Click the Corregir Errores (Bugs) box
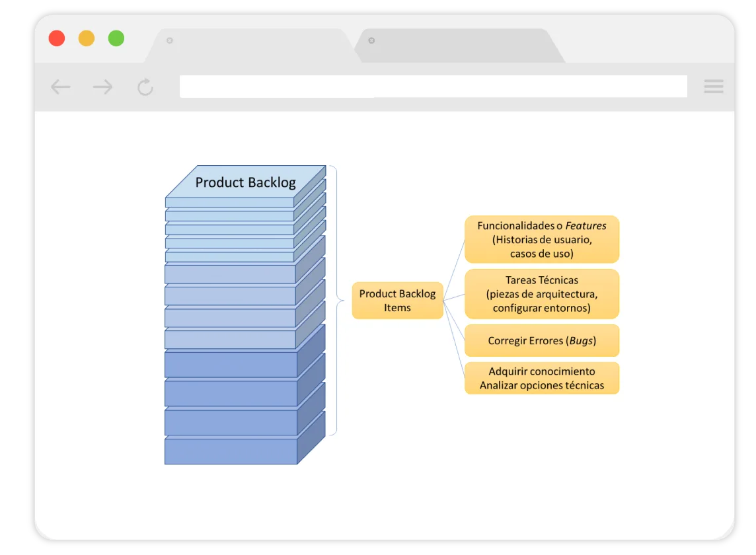This screenshot has height=555, width=756. pyautogui.click(x=542, y=340)
